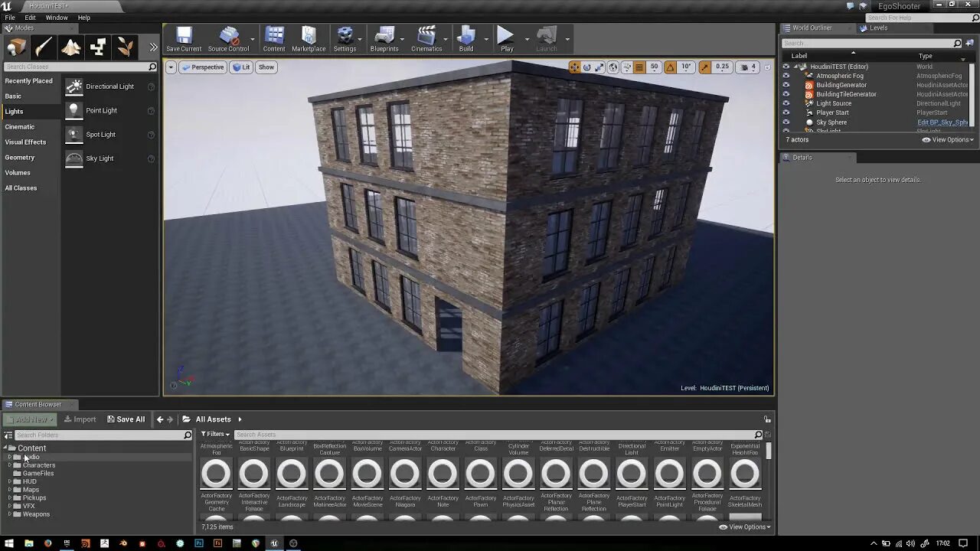Hide BuildingTileGenerator with its eye icon
Viewport: 980px width, 551px height.
pos(786,94)
